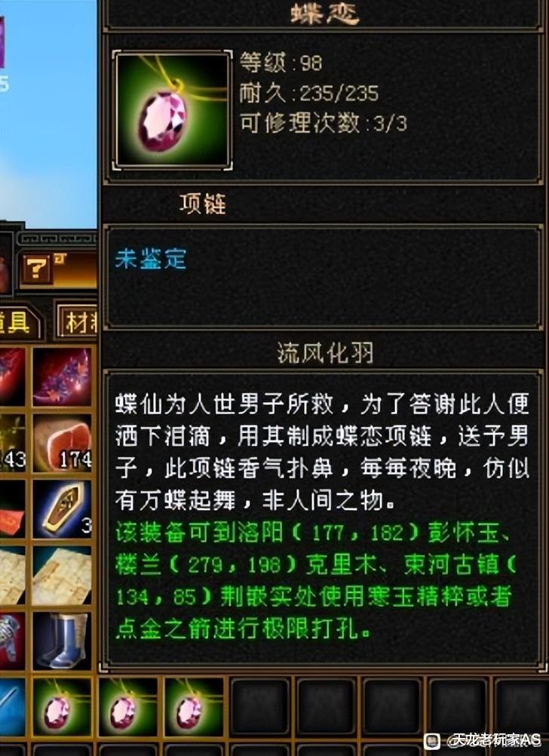Select the purple flower branch inventory item
Screen dimensions: 549x756
pos(62,376)
